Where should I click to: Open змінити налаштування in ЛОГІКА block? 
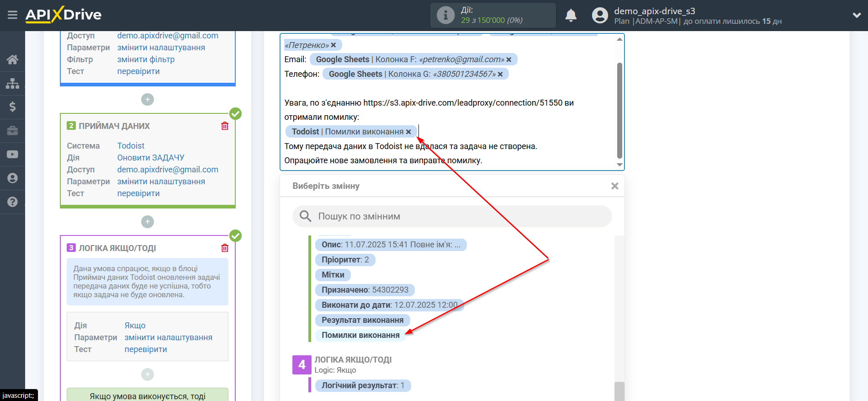pos(169,337)
